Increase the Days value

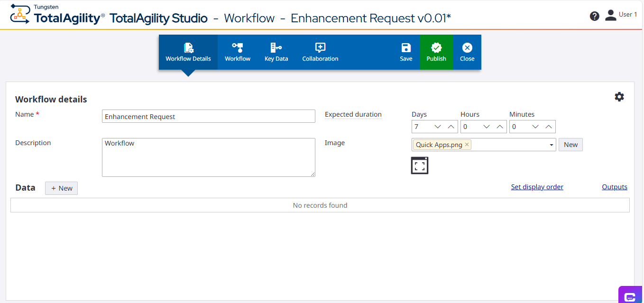coord(451,127)
